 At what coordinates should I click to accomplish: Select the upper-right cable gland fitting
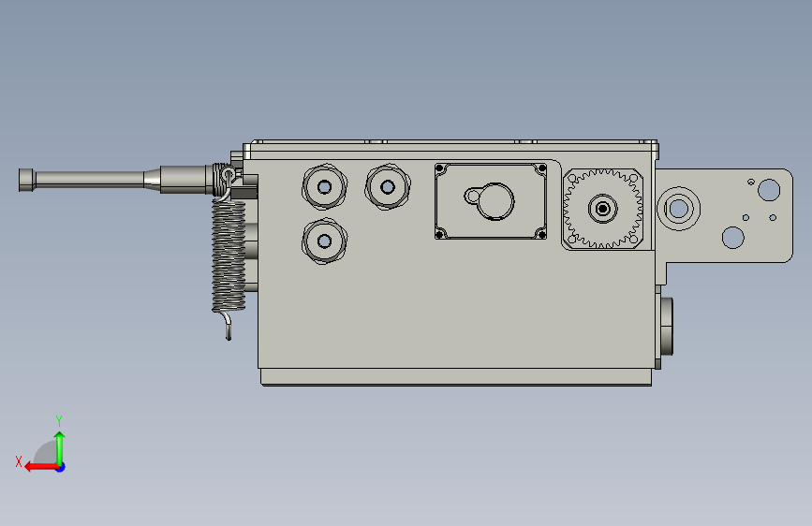point(388,187)
